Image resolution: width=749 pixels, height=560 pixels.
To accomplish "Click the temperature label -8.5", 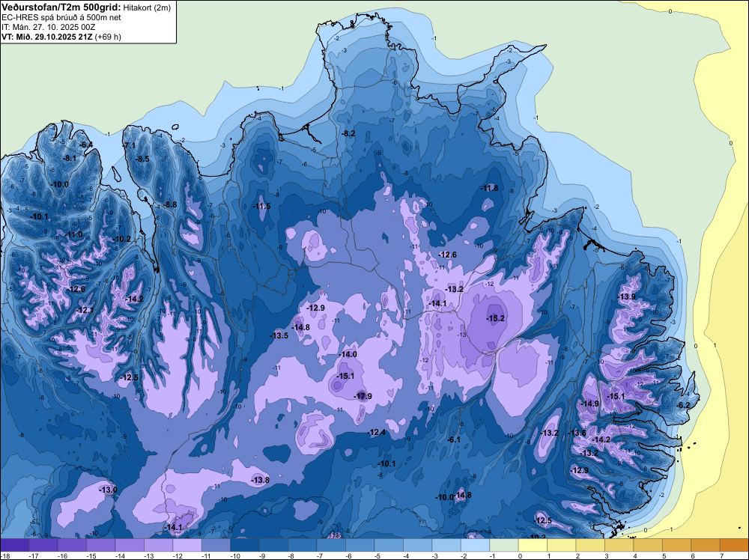I will pos(142,159).
